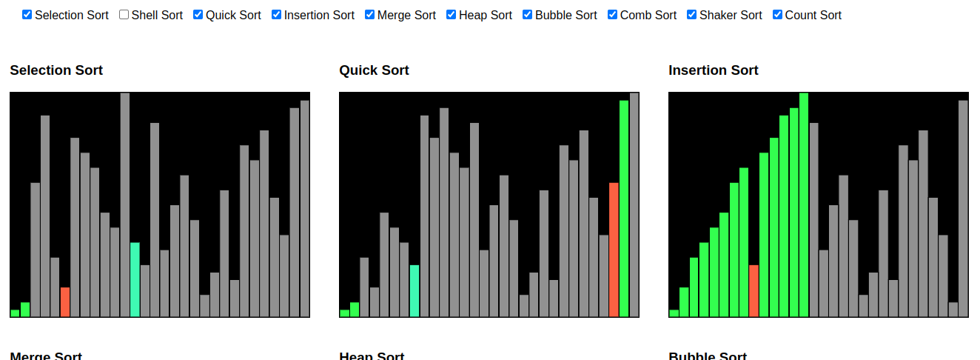Uncheck the Selection Sort checkbox

click(27, 14)
